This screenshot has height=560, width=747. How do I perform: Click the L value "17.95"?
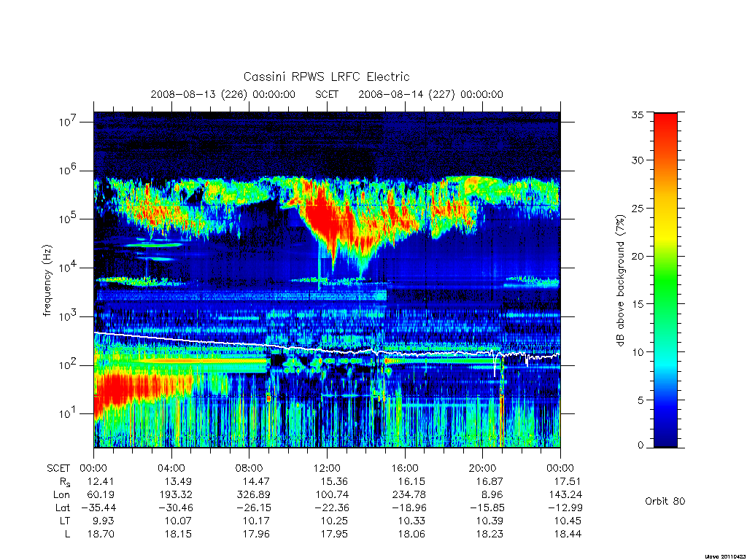334,534
